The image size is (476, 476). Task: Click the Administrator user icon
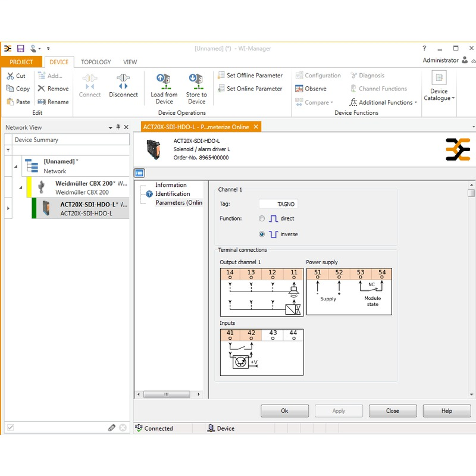(x=465, y=60)
